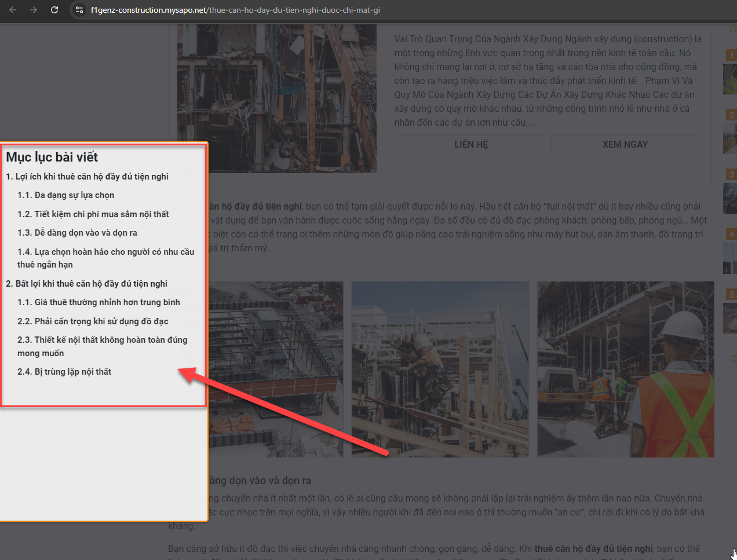Viewport: 737px width, 560px height.
Task: Click the 'dọn vào và dọn ra' article heading
Action: (260, 481)
